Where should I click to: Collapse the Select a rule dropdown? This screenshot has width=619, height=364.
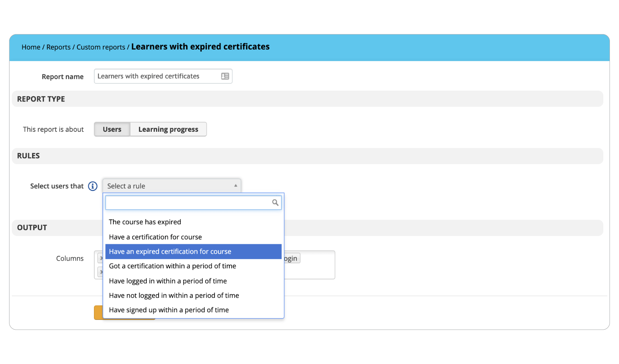pyautogui.click(x=171, y=186)
